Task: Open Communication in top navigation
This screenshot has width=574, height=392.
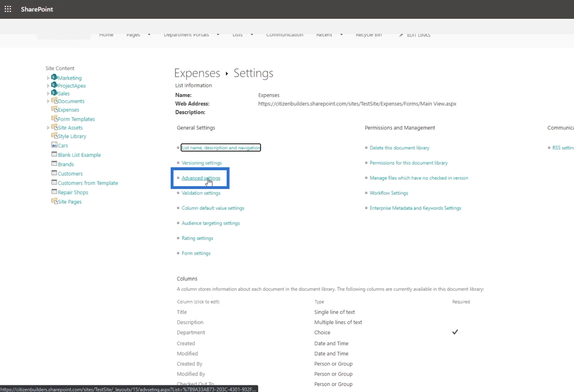Action: point(284,35)
